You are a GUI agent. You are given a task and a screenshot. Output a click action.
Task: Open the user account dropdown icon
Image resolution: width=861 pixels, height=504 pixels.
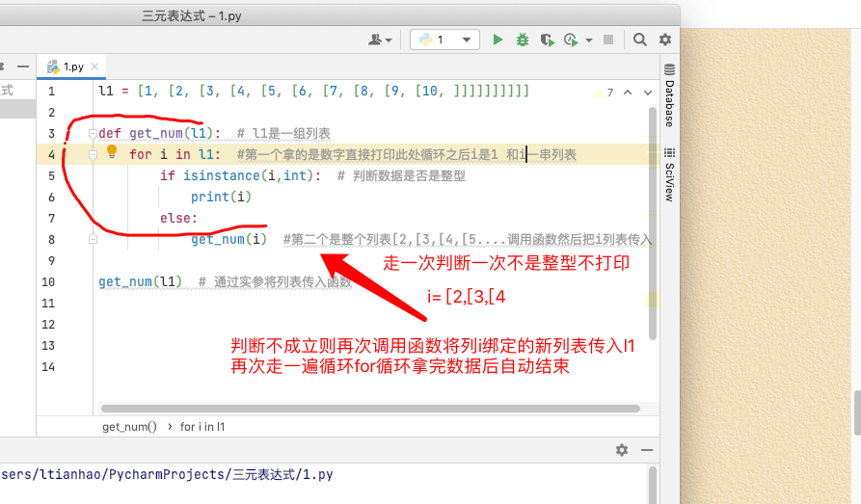coord(380,40)
